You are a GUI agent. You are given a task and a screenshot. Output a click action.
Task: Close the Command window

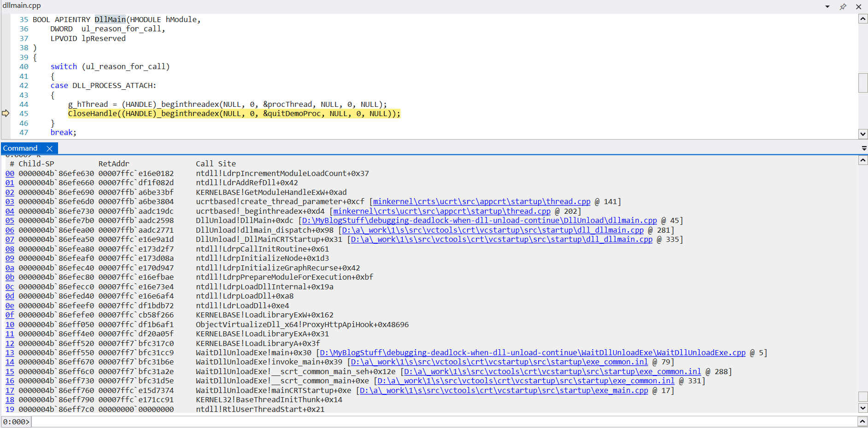pos(50,148)
